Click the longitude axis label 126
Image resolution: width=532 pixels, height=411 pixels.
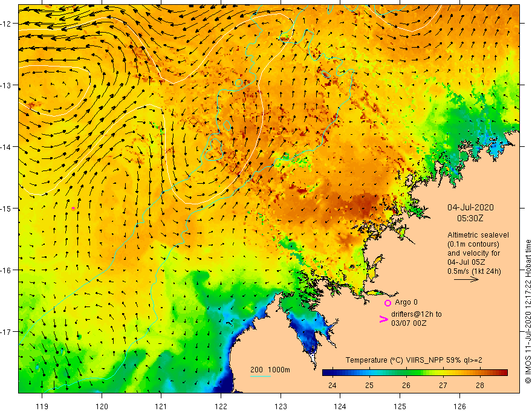pyautogui.click(x=459, y=406)
